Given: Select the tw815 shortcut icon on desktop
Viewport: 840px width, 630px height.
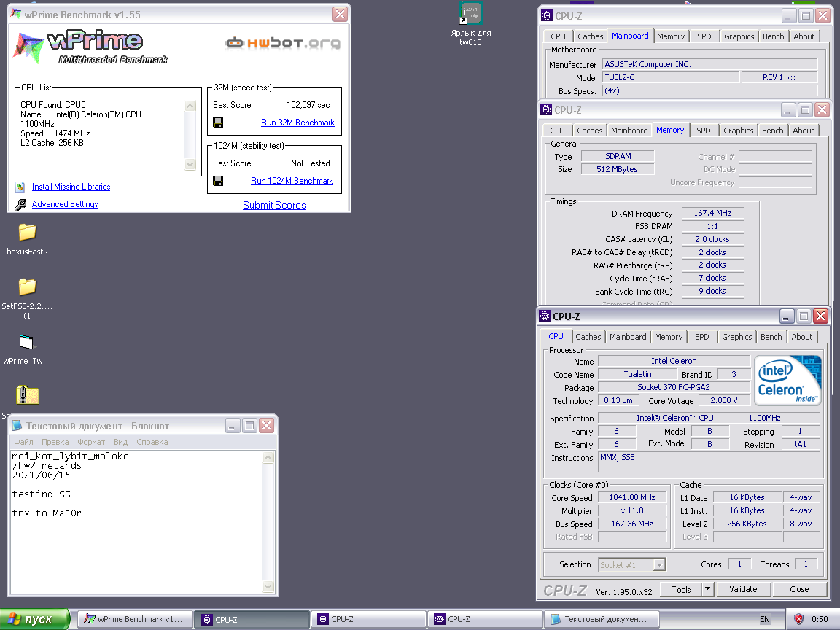Looking at the screenshot, I should coord(471,13).
